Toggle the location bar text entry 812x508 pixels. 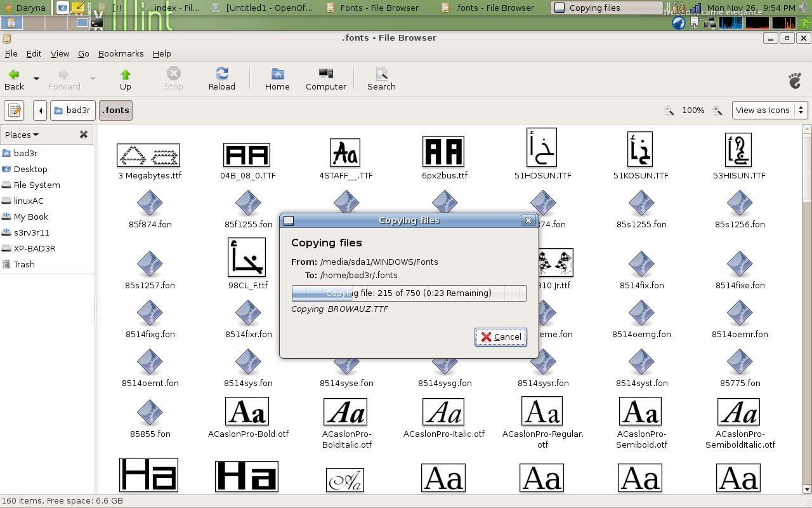[14, 110]
